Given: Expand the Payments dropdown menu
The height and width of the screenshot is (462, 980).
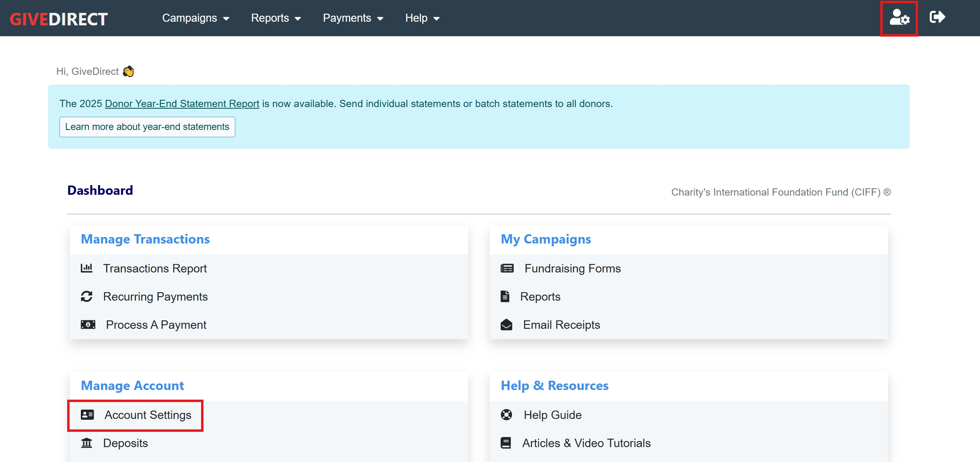Looking at the screenshot, I should point(353,18).
